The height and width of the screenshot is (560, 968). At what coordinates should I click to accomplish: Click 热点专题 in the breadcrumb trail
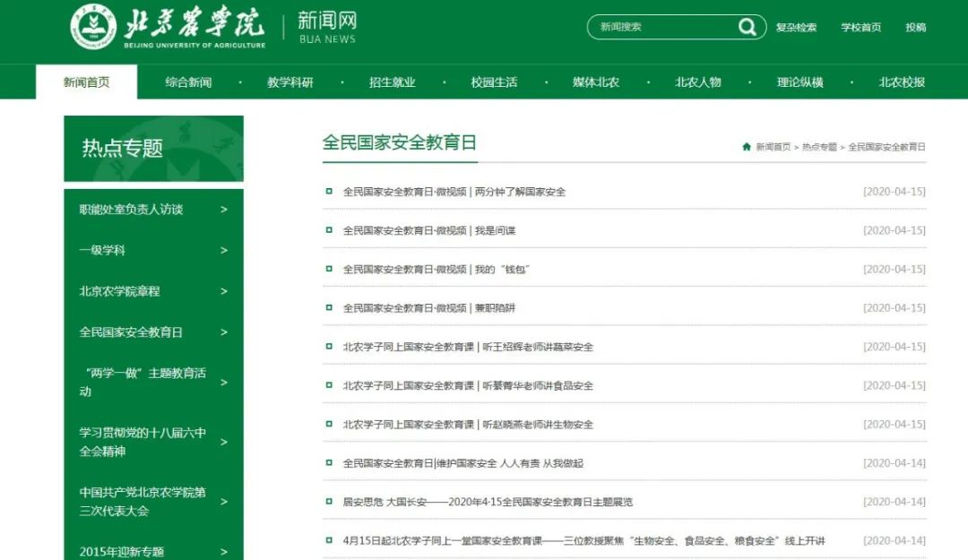coord(819,147)
